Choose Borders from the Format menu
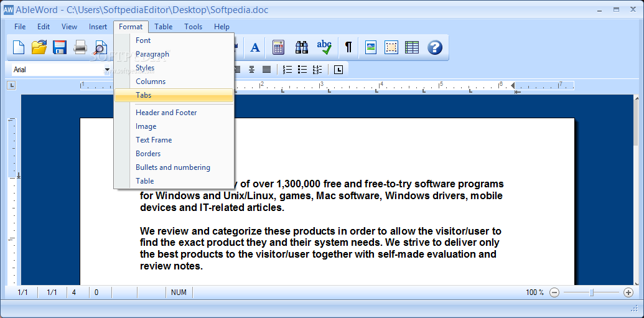 174,153
